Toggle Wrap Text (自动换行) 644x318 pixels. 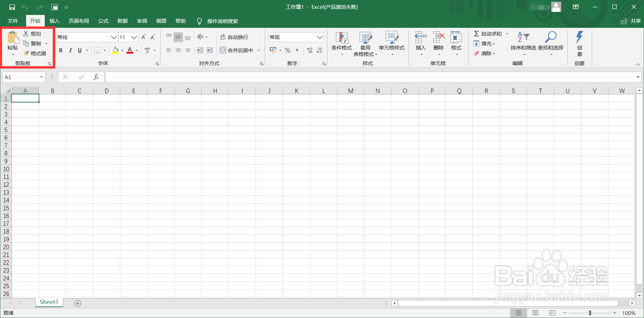point(234,37)
